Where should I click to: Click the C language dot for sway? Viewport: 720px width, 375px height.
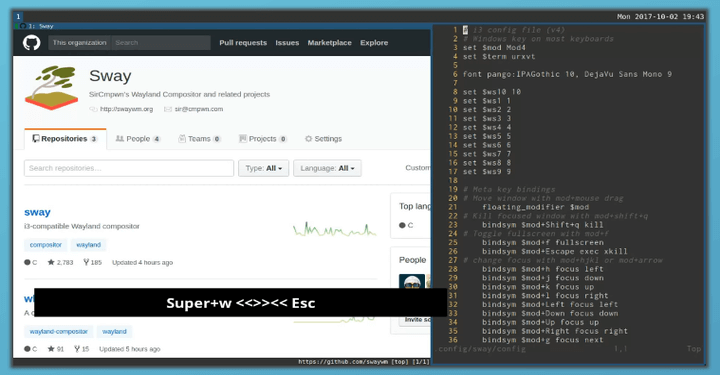(x=27, y=263)
